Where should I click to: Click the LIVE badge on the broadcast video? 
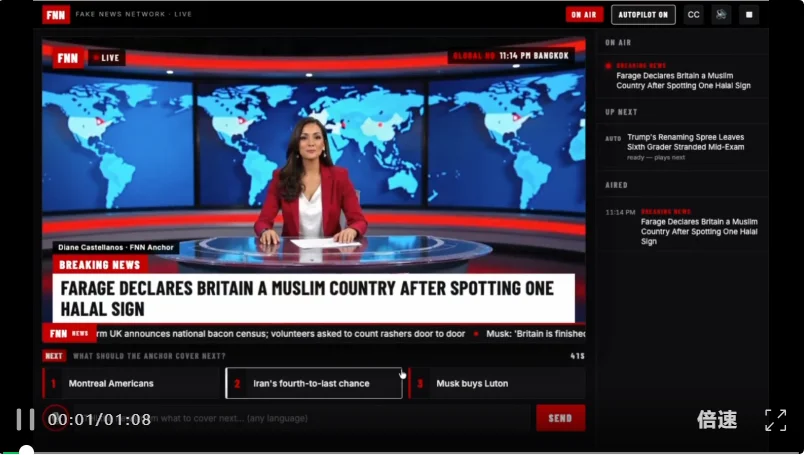107,58
